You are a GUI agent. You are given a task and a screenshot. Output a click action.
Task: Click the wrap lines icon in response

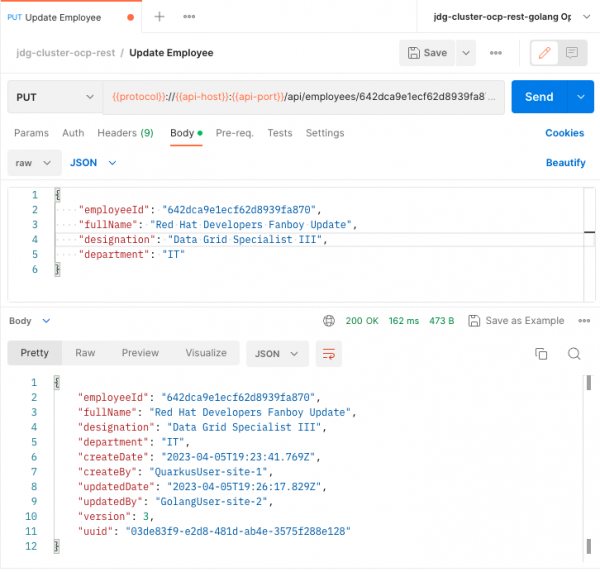327,353
